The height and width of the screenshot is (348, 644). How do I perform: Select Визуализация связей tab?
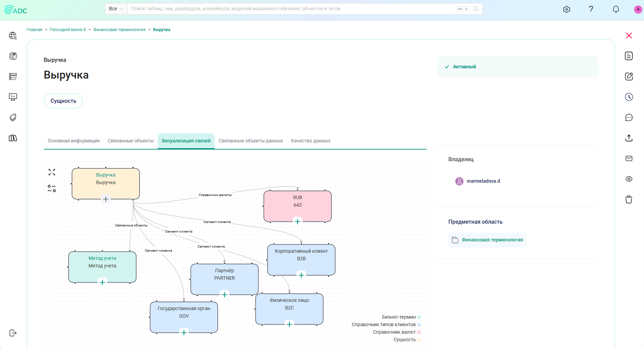tap(186, 141)
